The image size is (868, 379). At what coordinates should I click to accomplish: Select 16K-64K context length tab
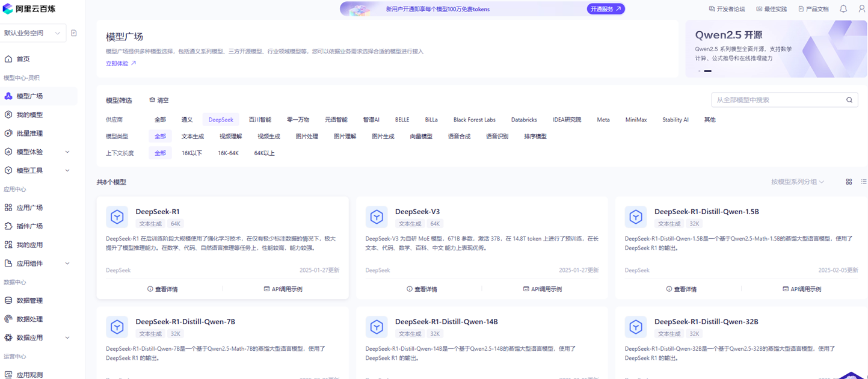(x=228, y=153)
